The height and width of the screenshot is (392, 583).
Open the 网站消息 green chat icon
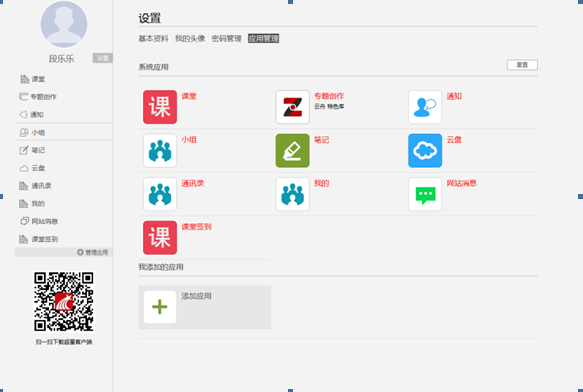425,194
